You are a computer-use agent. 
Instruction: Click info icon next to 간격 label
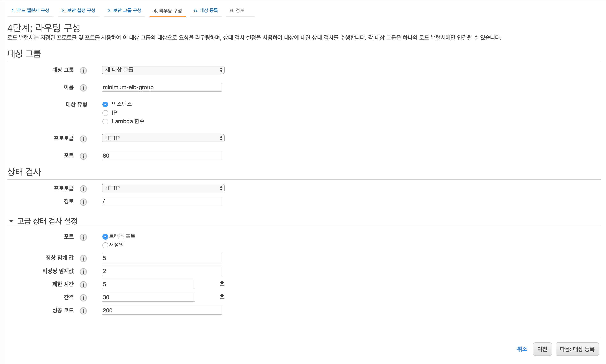click(x=83, y=298)
